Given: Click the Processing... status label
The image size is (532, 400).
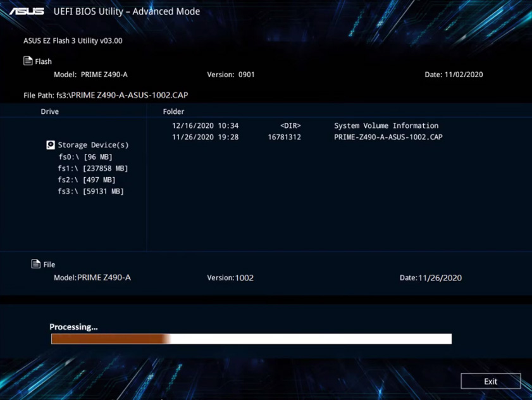Looking at the screenshot, I should tap(73, 327).
